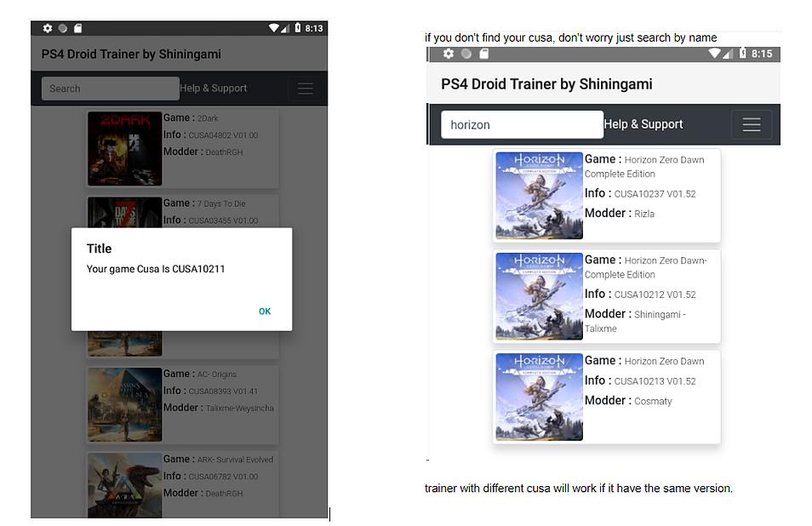
Task: Tap settings gear icon in left status bar
Action: click(48, 28)
